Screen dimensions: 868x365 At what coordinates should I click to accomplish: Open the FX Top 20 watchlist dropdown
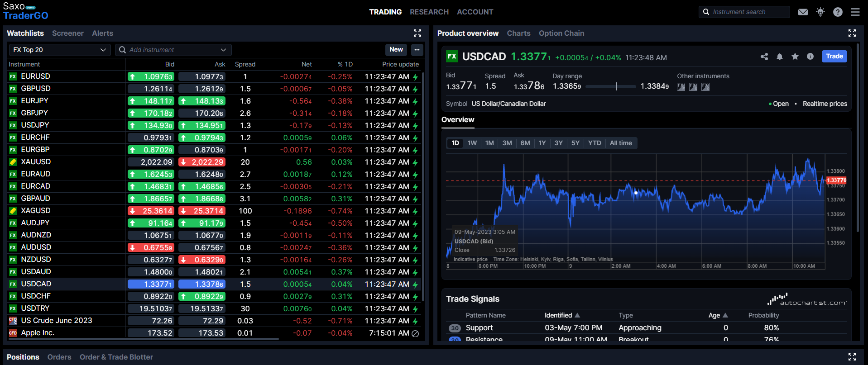[x=60, y=50]
